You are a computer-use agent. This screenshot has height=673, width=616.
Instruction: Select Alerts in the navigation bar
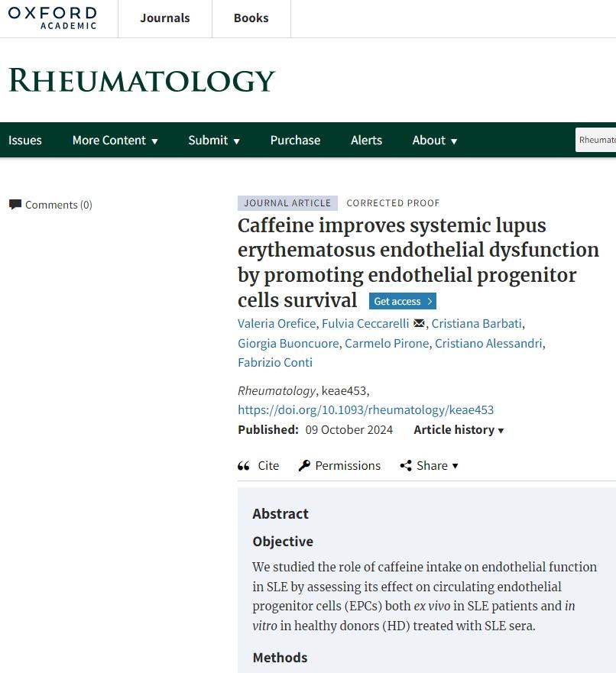click(366, 140)
